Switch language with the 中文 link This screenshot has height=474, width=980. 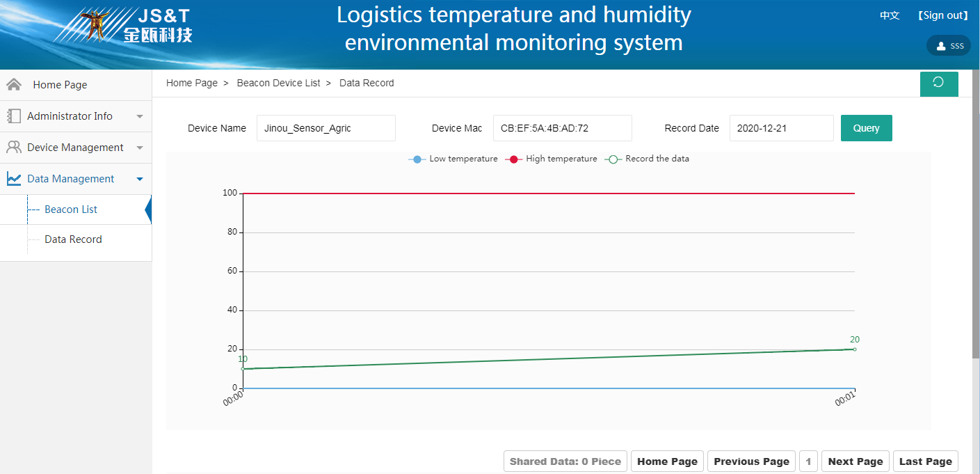[890, 15]
